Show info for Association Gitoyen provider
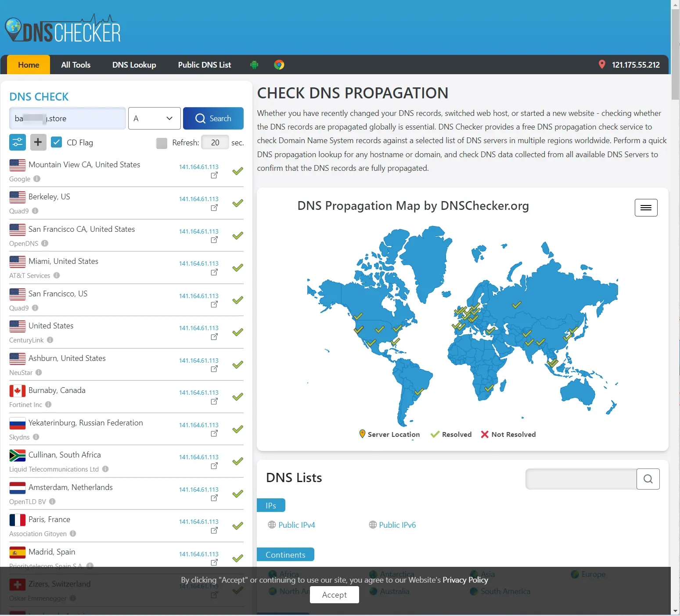The height and width of the screenshot is (616, 680). [73, 533]
